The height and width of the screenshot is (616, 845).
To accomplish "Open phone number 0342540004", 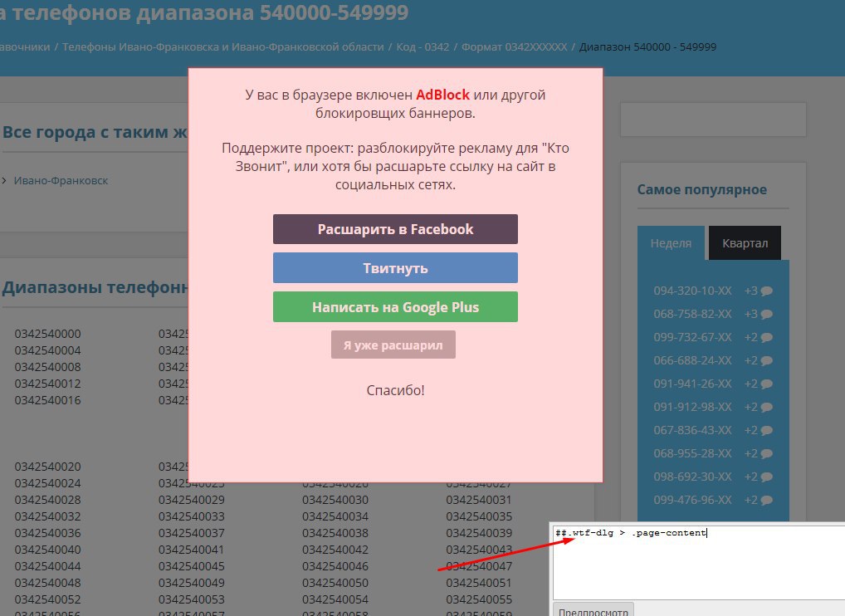I will 47,350.
